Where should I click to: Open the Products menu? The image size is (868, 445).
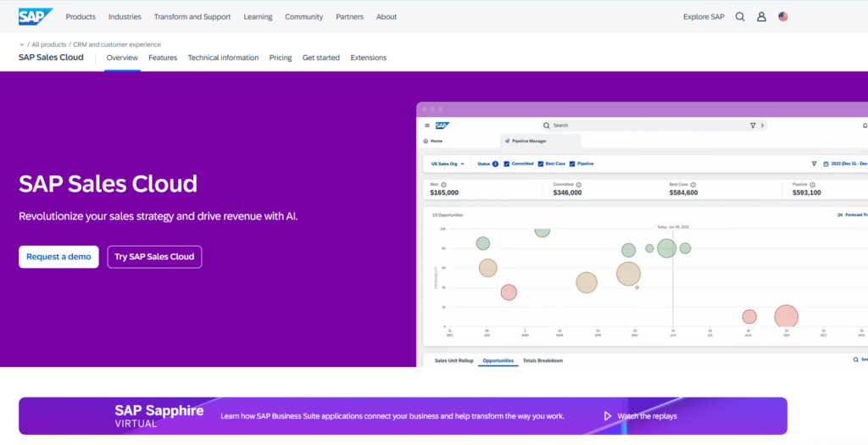(x=81, y=17)
